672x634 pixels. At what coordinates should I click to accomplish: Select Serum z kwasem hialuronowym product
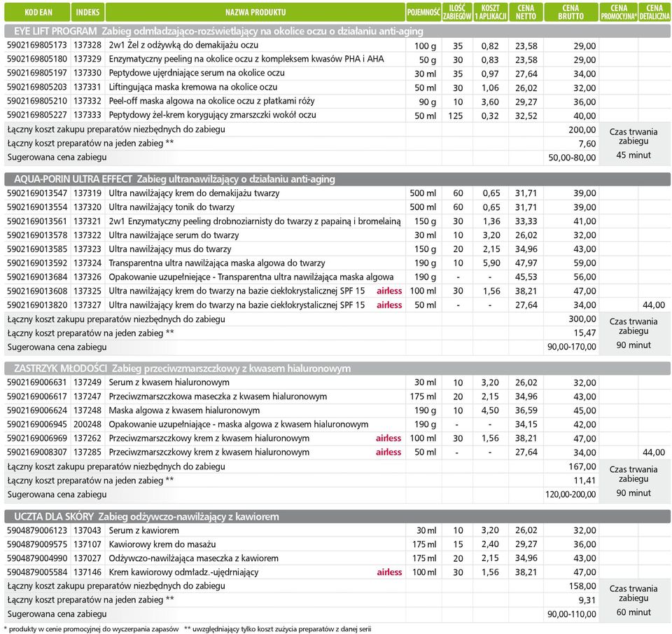pos(169,383)
